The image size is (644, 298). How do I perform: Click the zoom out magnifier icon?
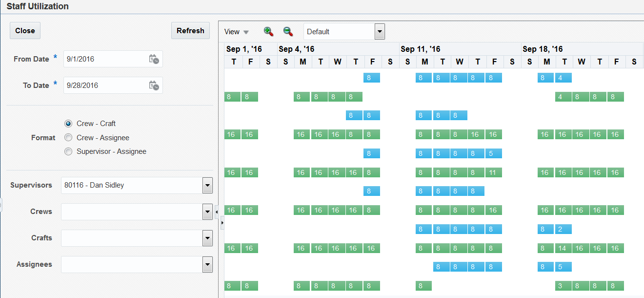tap(288, 31)
